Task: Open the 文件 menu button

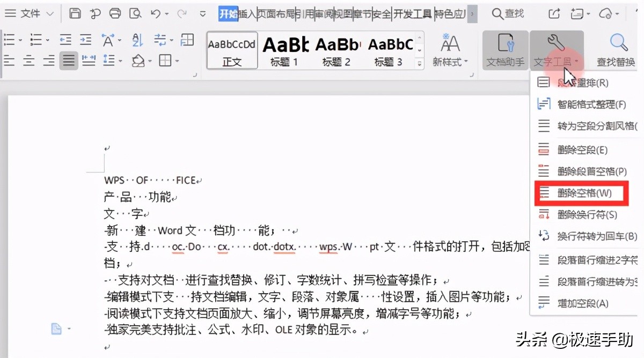Action: [29, 13]
